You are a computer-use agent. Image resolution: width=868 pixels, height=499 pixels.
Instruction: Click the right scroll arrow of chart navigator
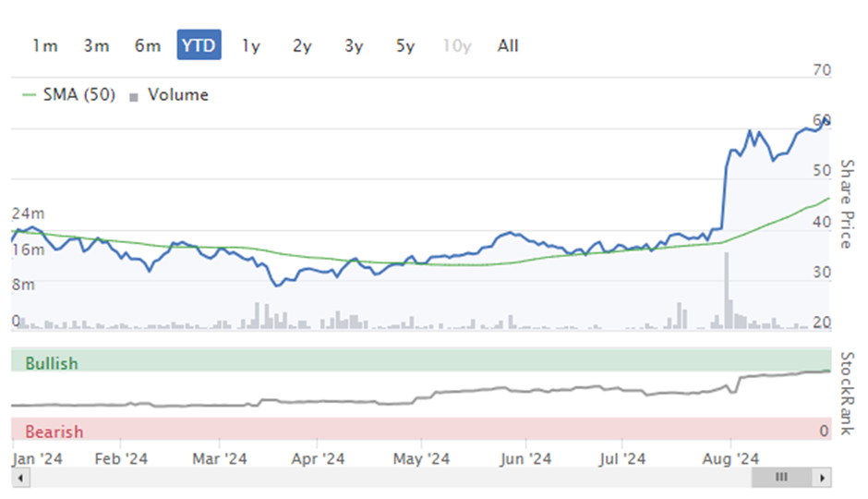pyautogui.click(x=822, y=478)
